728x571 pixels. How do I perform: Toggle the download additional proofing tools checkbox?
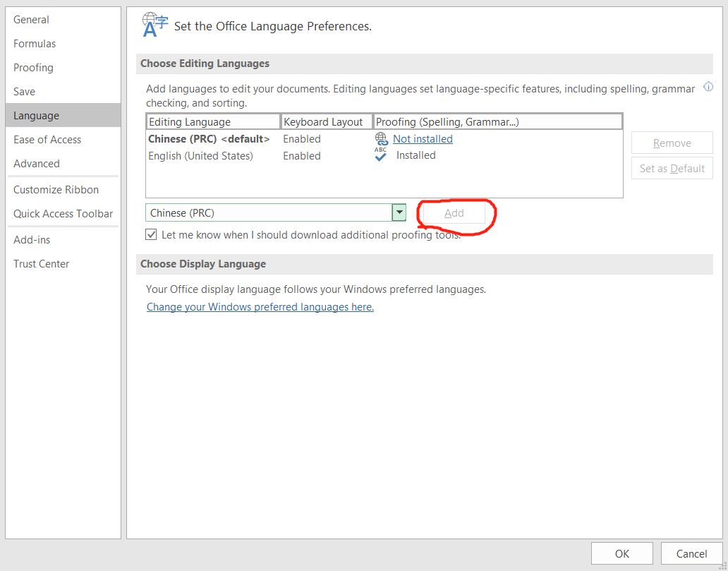(x=151, y=234)
